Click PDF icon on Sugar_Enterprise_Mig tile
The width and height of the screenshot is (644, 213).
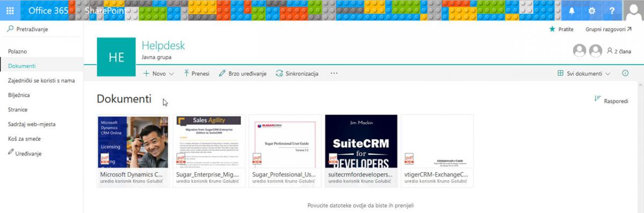point(181,159)
